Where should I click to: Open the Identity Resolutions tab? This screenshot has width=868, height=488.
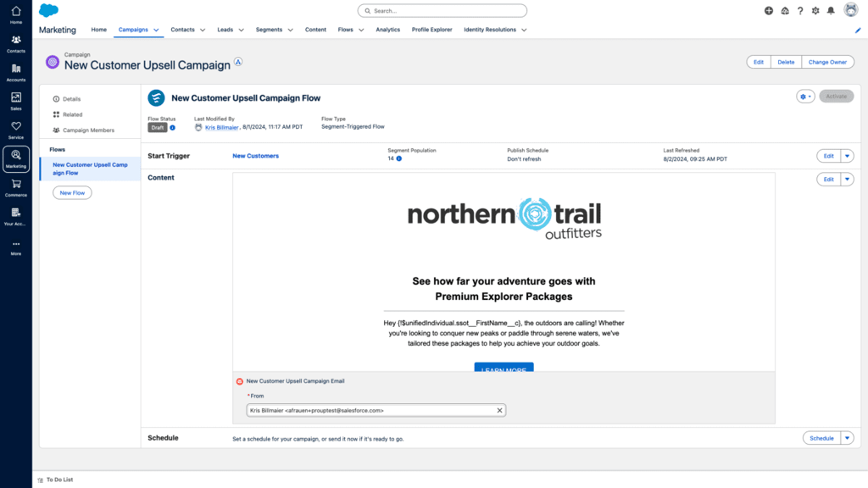(490, 30)
